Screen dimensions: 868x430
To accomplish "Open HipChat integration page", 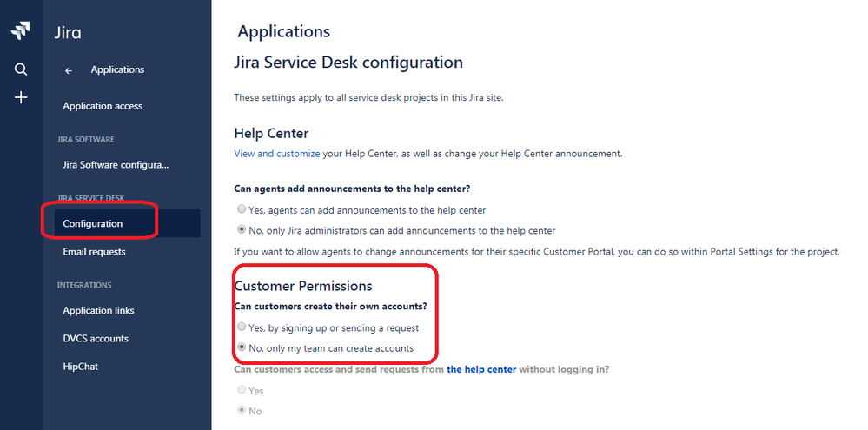I will tap(80, 367).
